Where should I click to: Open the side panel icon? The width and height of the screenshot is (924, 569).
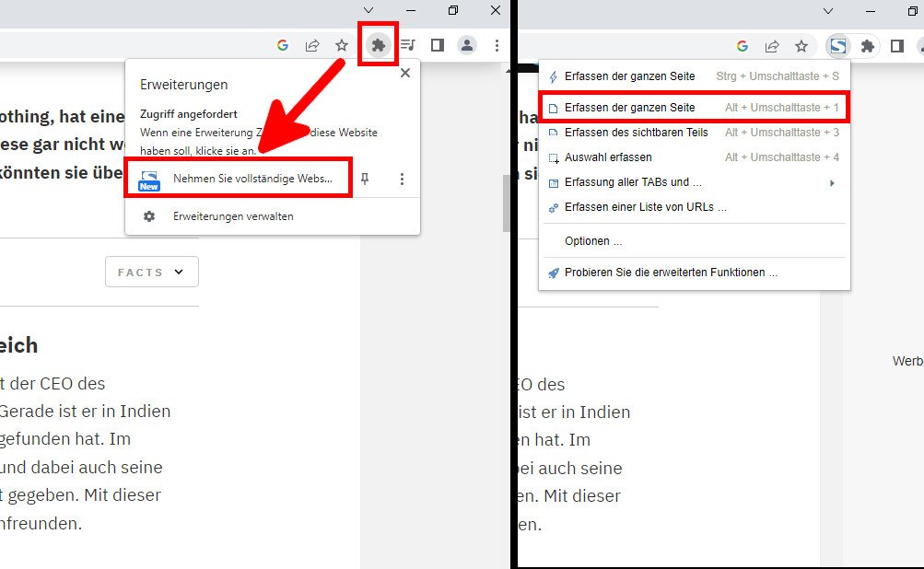click(439, 44)
